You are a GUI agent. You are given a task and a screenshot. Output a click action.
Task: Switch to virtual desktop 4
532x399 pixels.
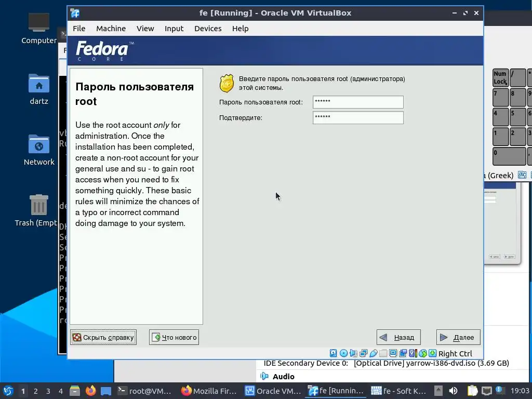click(61, 391)
